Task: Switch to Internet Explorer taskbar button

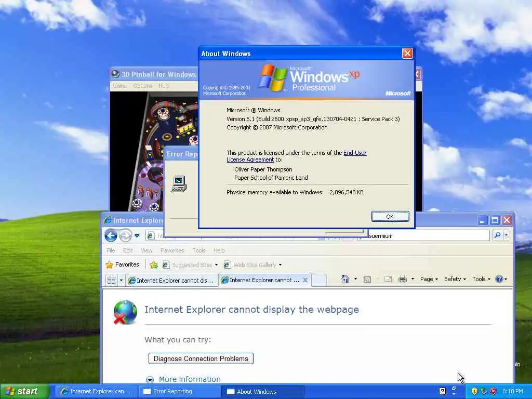Action: [x=96, y=392]
